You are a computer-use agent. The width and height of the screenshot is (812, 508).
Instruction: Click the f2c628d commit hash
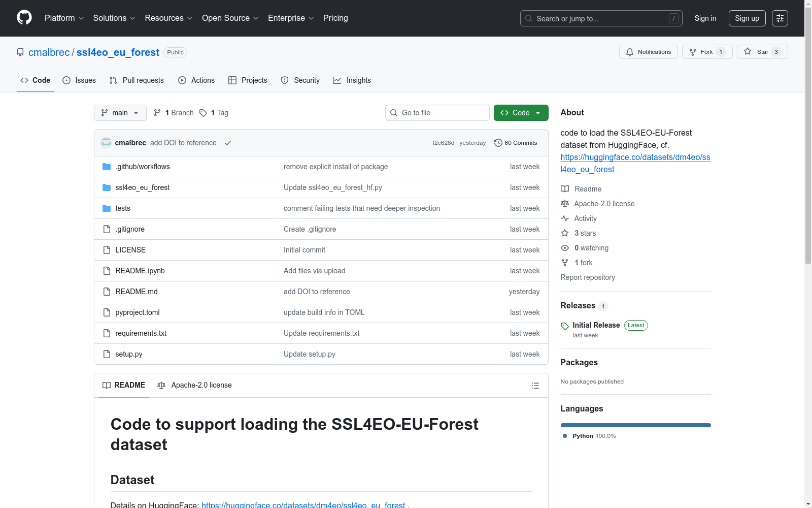pyautogui.click(x=444, y=143)
